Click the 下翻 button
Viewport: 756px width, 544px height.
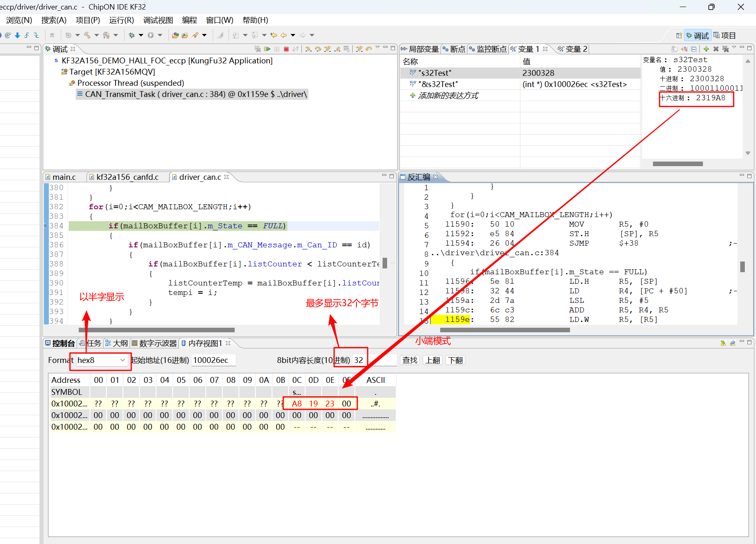point(455,360)
